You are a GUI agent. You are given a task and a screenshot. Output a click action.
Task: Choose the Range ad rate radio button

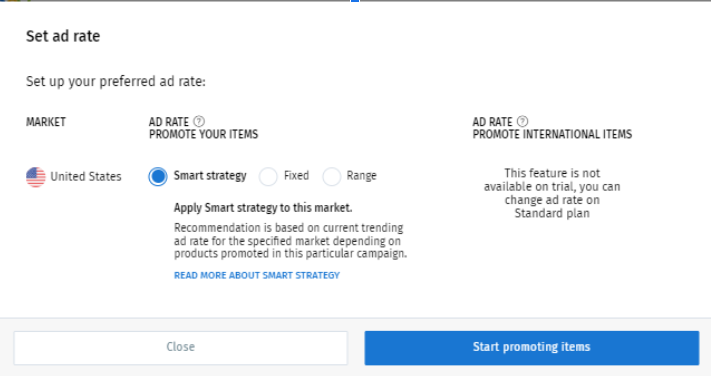[x=331, y=176]
